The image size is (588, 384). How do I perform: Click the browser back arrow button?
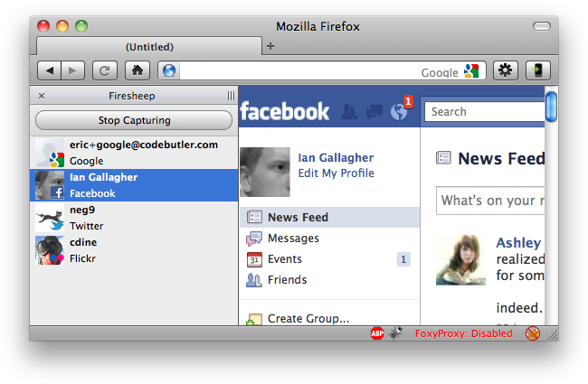(x=51, y=70)
